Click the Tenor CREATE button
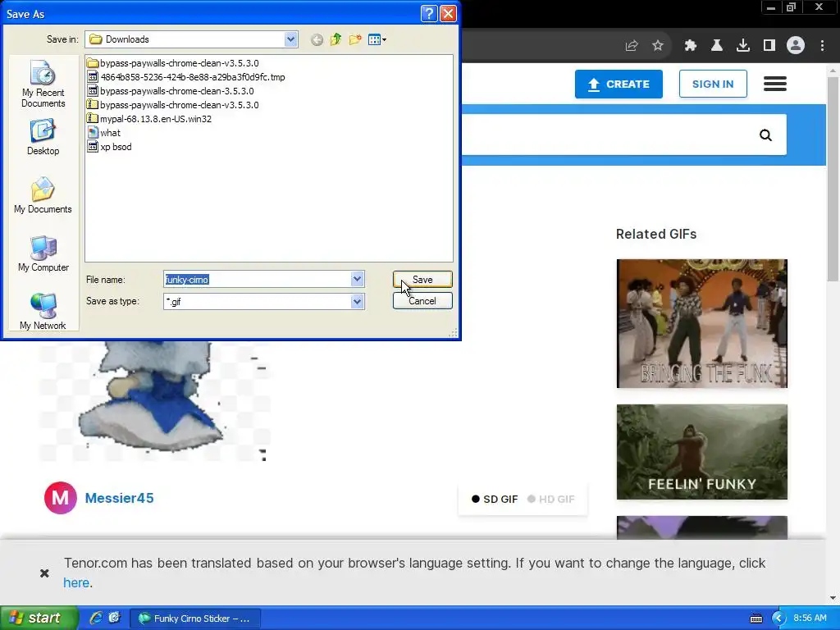The height and width of the screenshot is (630, 840). coord(619,84)
